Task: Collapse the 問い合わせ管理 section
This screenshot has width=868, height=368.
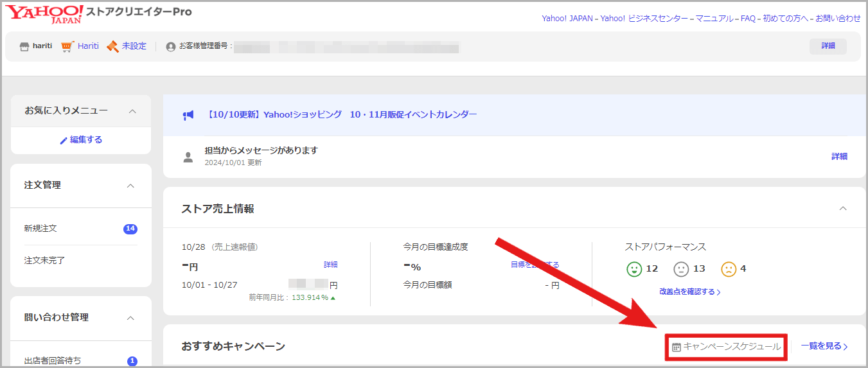Action: click(x=130, y=318)
